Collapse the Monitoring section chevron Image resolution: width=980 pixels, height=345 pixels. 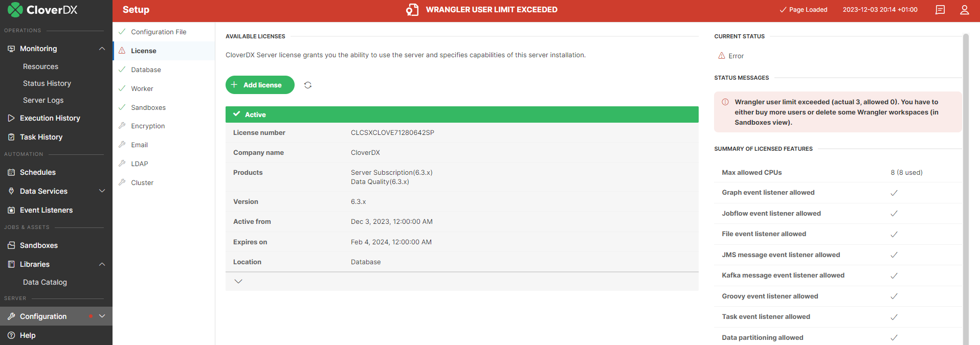click(x=102, y=49)
